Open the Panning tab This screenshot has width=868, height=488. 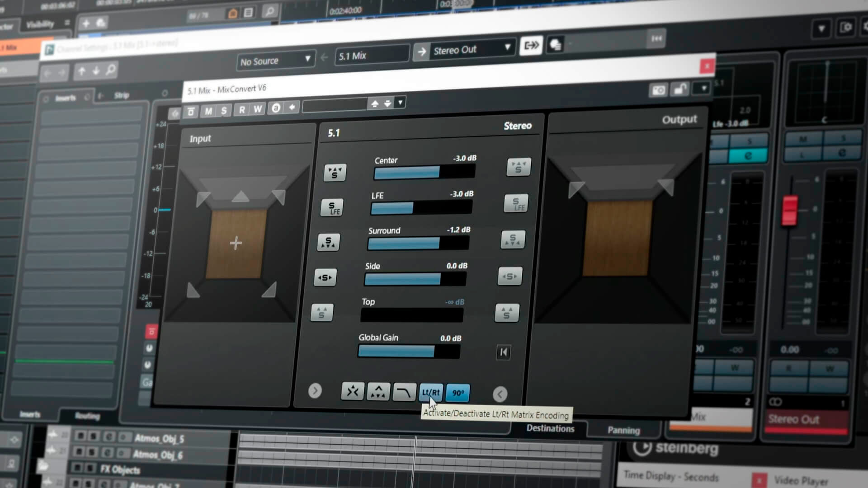pyautogui.click(x=623, y=430)
